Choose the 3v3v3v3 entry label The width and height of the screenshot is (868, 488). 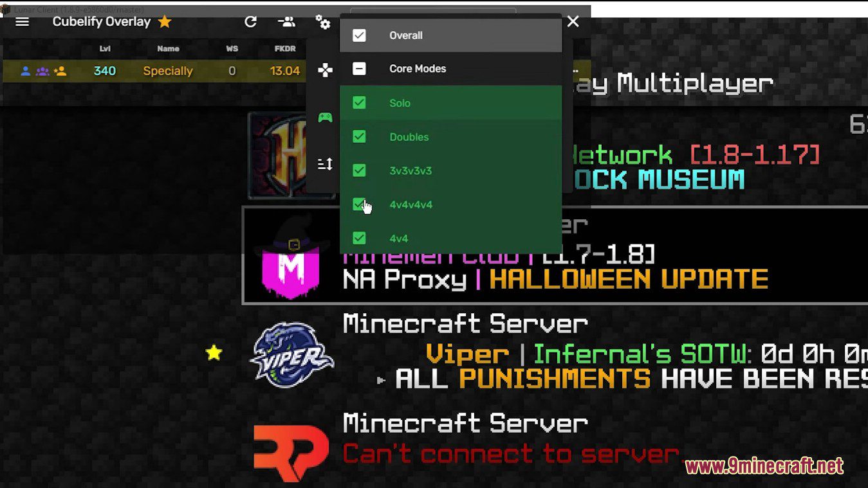[x=411, y=170]
